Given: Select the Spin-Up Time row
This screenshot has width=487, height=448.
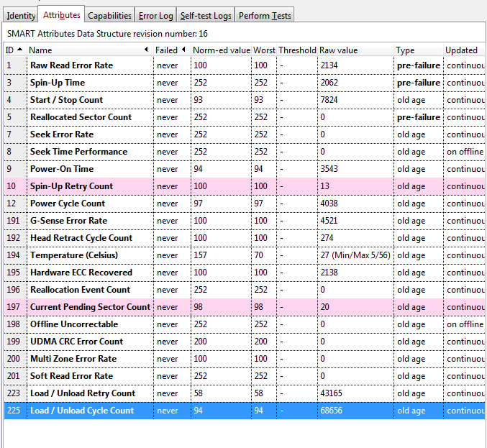Looking at the screenshot, I should pyautogui.click(x=244, y=83).
